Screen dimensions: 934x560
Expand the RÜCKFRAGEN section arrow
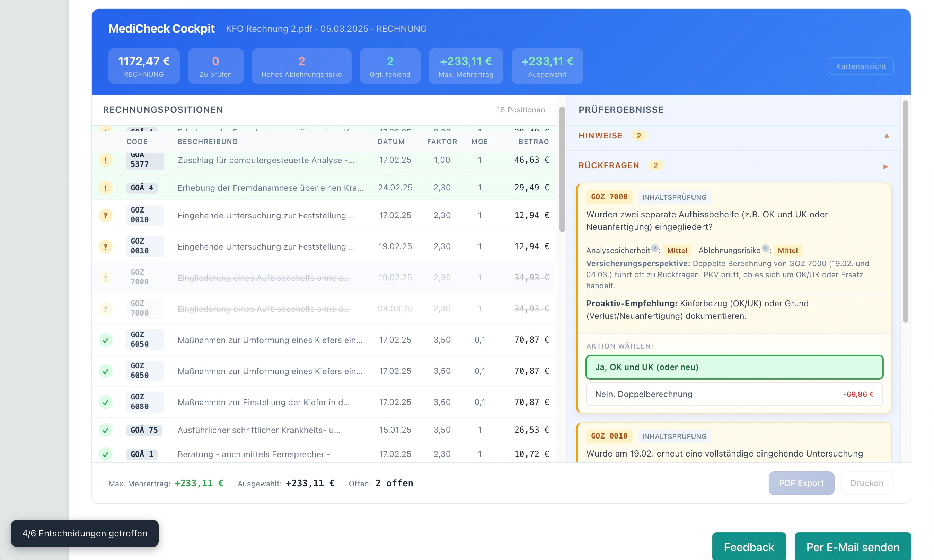coord(885,166)
